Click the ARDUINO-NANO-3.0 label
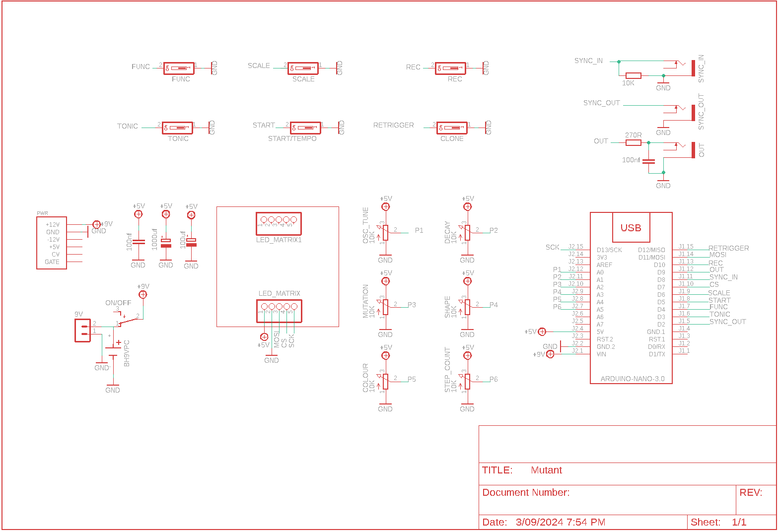778x532 pixels. [x=633, y=379]
